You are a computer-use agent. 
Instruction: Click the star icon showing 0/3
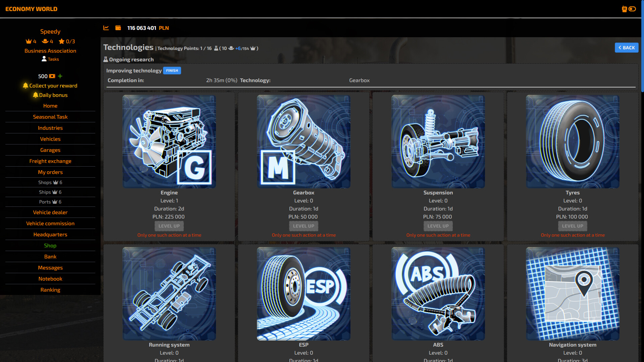coord(62,41)
